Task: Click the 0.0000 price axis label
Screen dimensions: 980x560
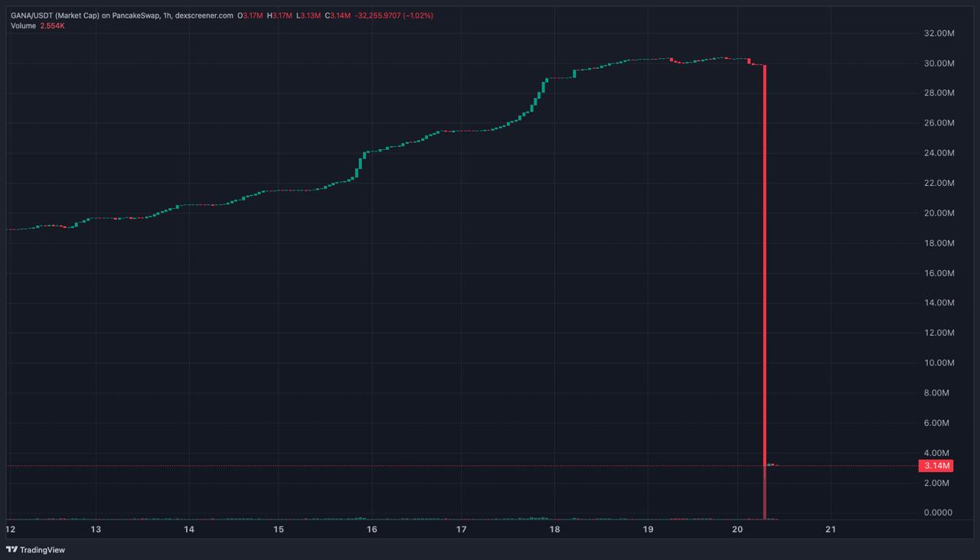Action: pyautogui.click(x=939, y=513)
